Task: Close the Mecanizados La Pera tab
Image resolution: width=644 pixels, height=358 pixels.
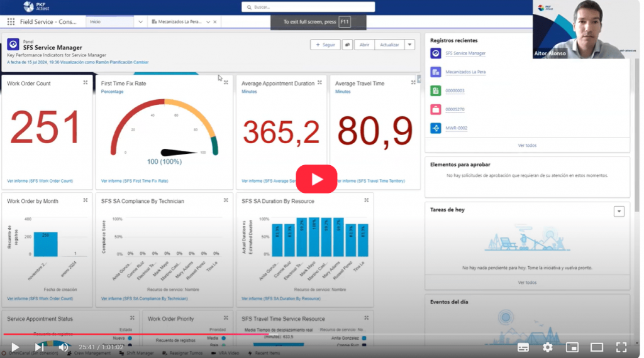Action: tap(215, 22)
